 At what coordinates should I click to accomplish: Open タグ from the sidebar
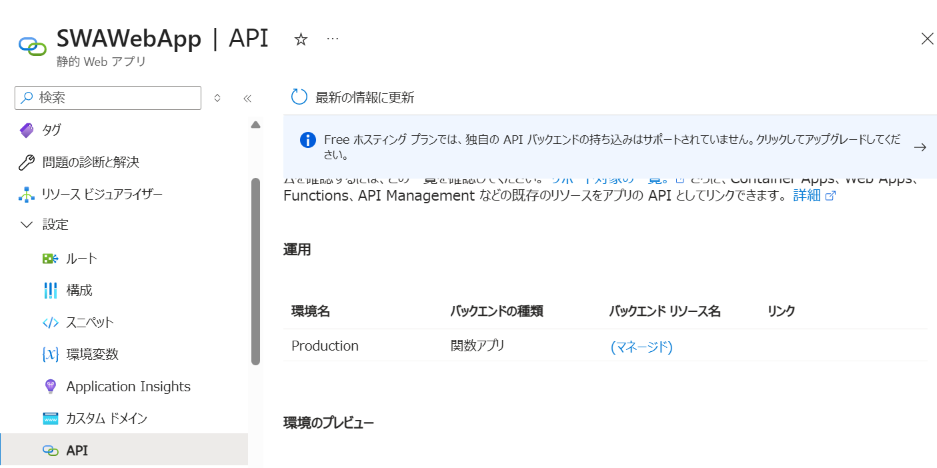pos(50,130)
